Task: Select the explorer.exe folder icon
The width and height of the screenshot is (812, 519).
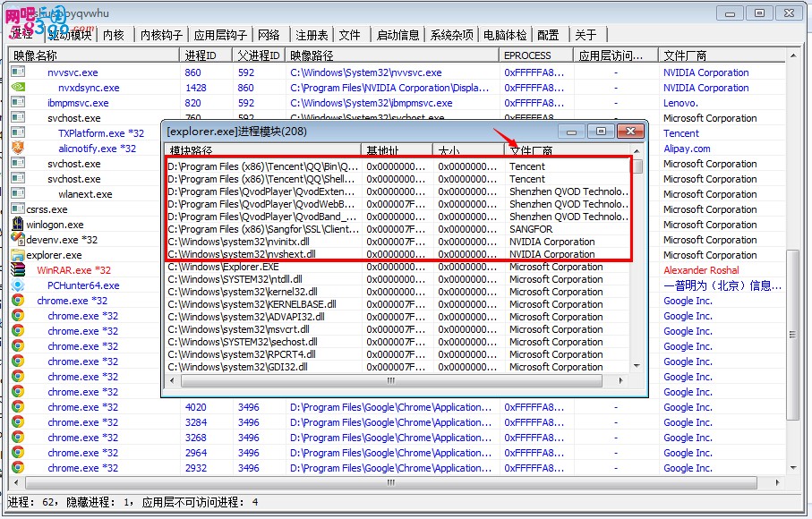Action: click(18, 255)
